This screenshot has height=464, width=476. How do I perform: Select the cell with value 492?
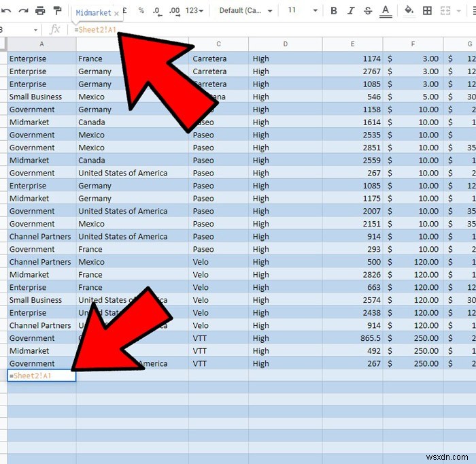(x=352, y=351)
